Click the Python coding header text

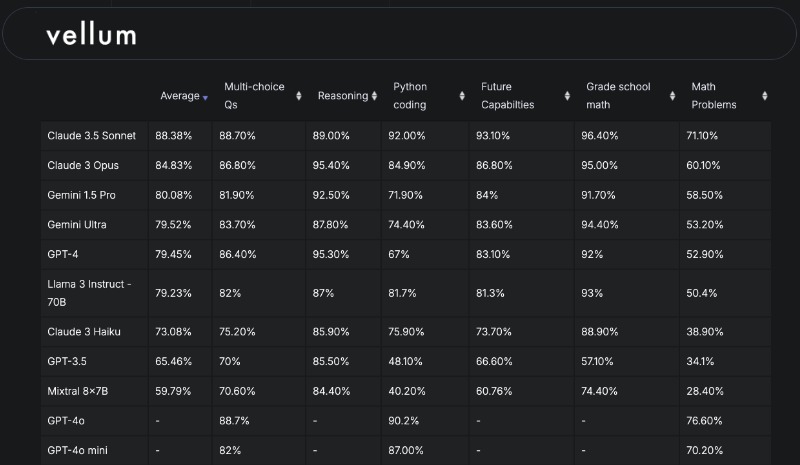point(410,96)
